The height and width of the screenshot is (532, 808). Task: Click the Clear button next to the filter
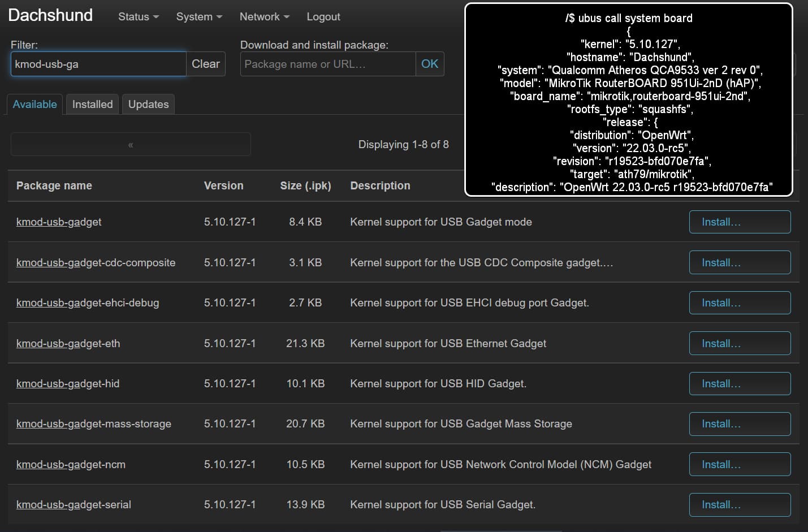tap(205, 64)
